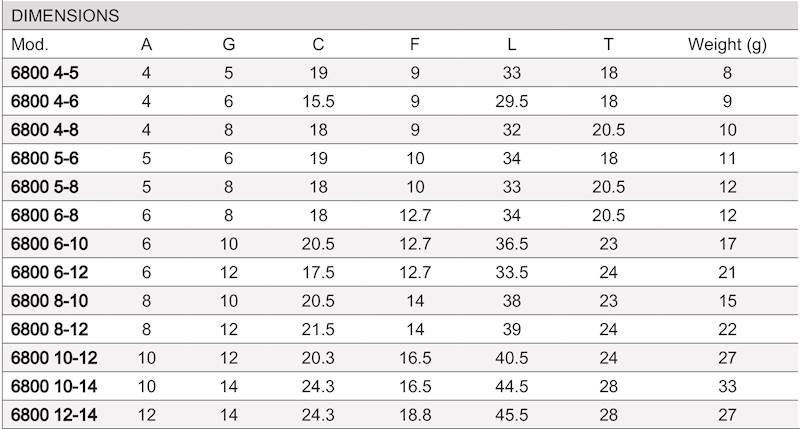Screen dimensions: 800x429
Task: Click the 6800 12-14 model name
Action: pyautogui.click(x=54, y=414)
